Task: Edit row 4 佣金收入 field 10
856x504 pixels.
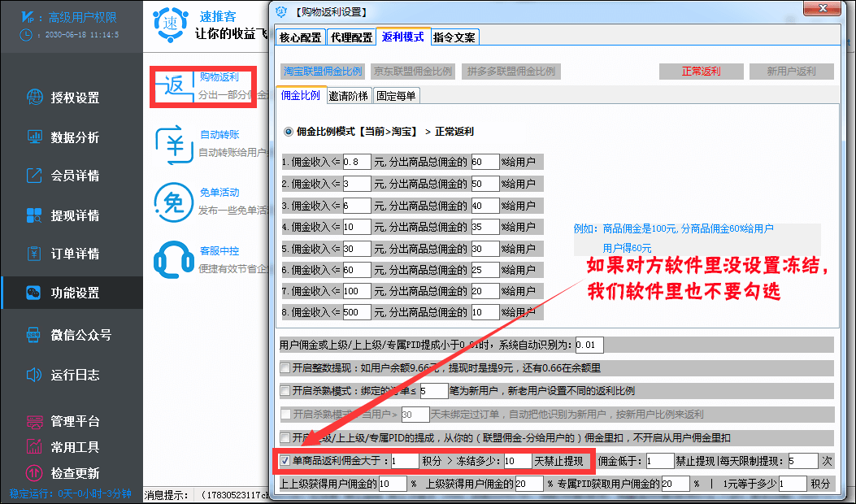Action: (357, 227)
